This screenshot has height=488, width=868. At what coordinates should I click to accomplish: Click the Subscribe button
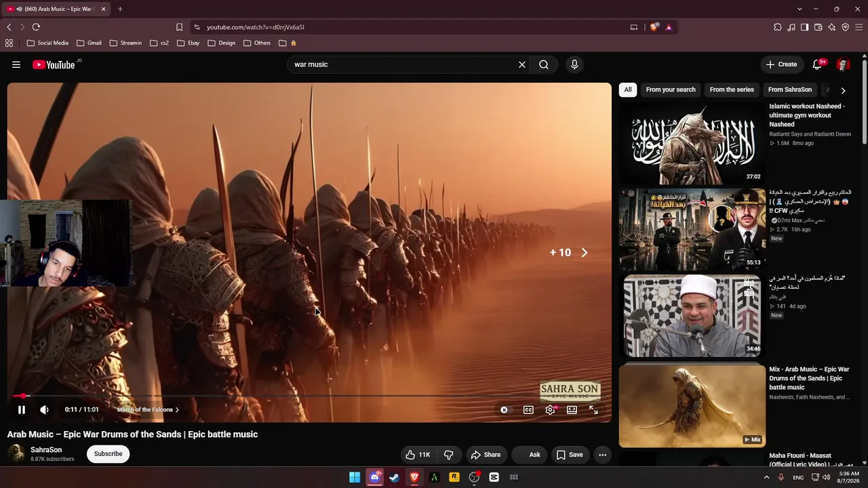(x=108, y=454)
